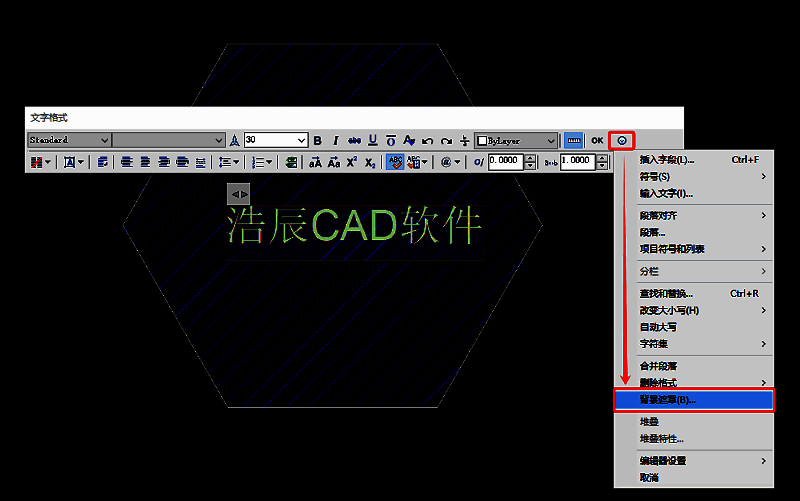
Task: Toggle the ruler display button
Action: [573, 141]
